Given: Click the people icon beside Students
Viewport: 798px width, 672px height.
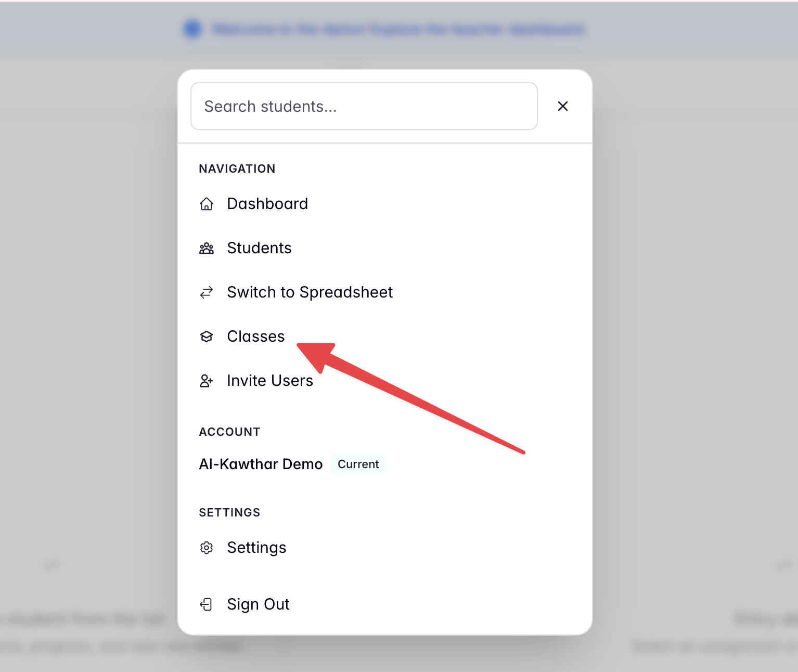Looking at the screenshot, I should (x=207, y=248).
